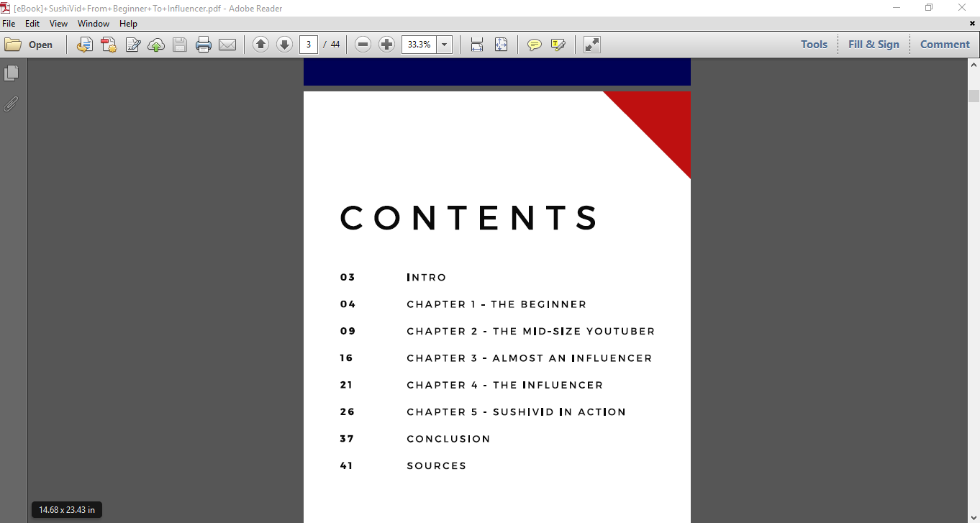980x523 pixels.
Task: Click the Create PDF icon
Action: (109, 45)
